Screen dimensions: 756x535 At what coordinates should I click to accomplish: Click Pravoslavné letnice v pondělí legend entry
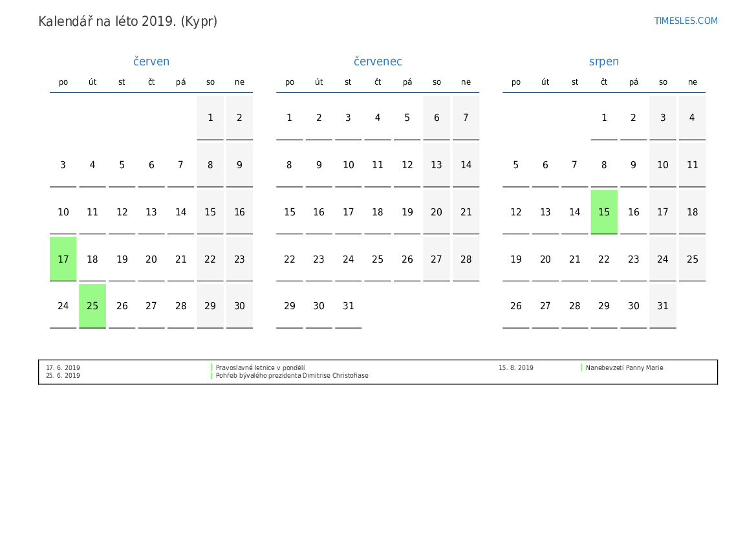click(x=260, y=368)
